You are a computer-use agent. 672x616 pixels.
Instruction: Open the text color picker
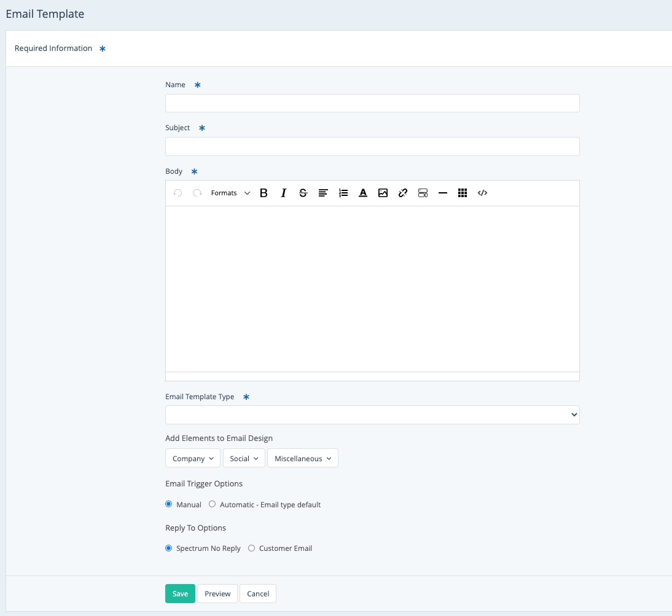[363, 193]
